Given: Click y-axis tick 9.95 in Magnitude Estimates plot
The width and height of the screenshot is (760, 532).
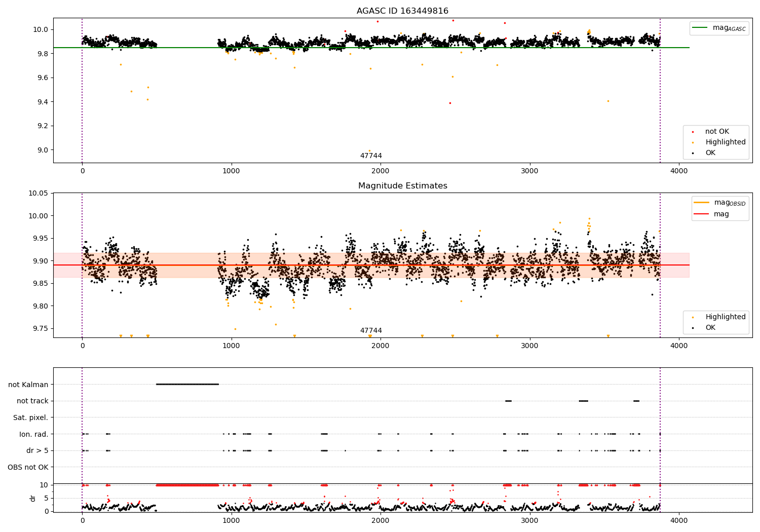Looking at the screenshot, I should 41,238.
